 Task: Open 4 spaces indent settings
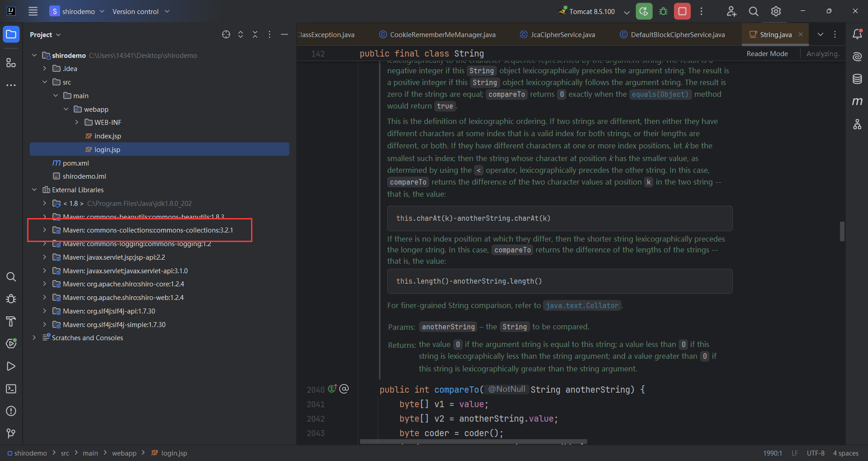pyautogui.click(x=846, y=453)
